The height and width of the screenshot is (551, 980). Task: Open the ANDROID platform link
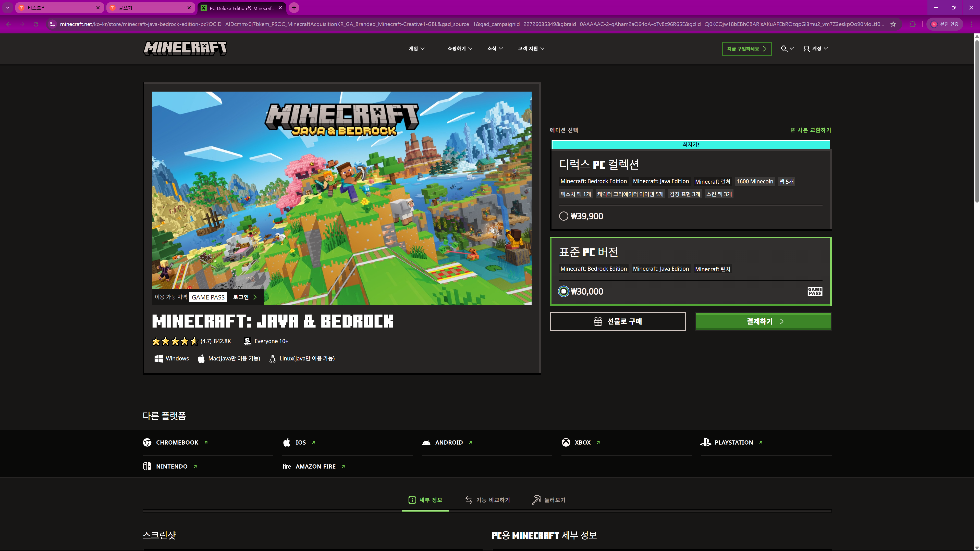click(x=449, y=442)
